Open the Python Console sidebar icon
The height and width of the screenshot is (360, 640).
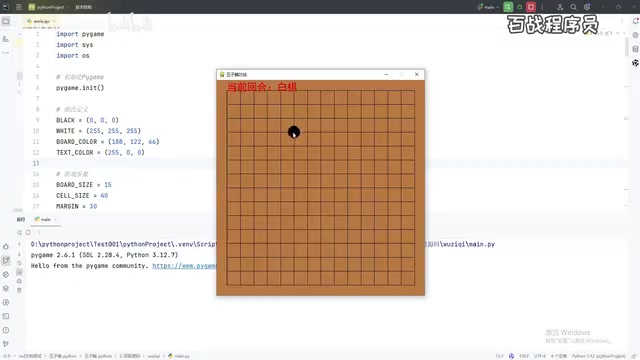[x=6, y=274]
